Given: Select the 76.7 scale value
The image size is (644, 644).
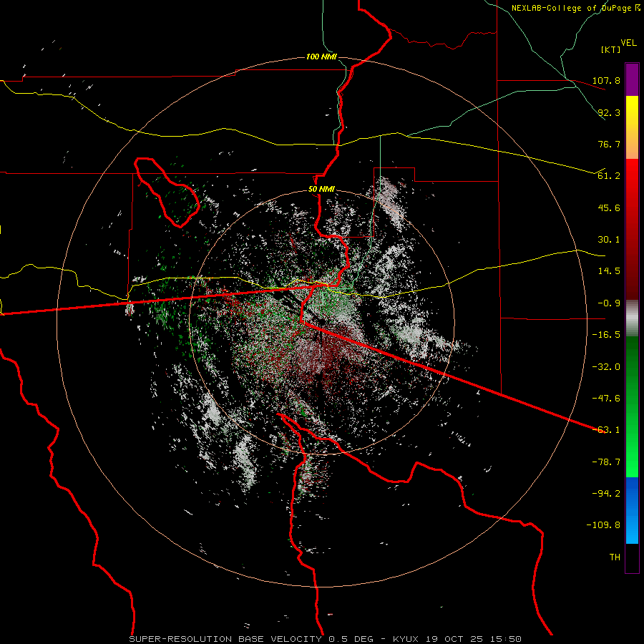Looking at the screenshot, I should click(609, 144).
